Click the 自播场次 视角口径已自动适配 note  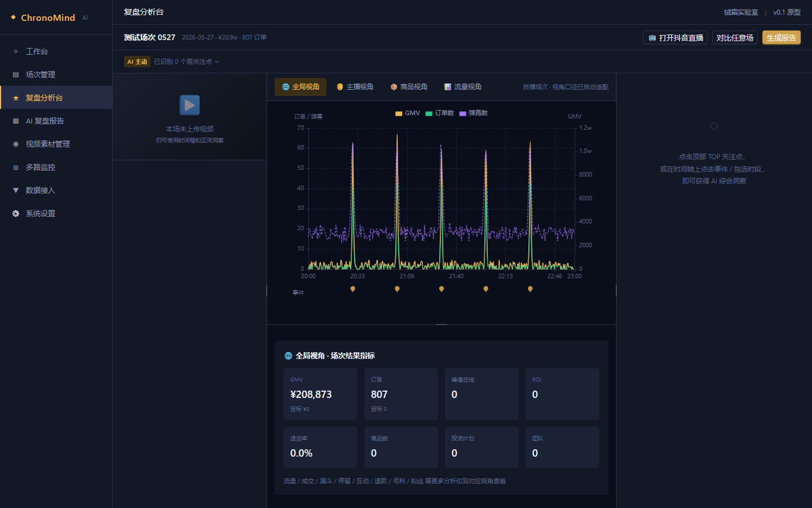click(x=566, y=87)
